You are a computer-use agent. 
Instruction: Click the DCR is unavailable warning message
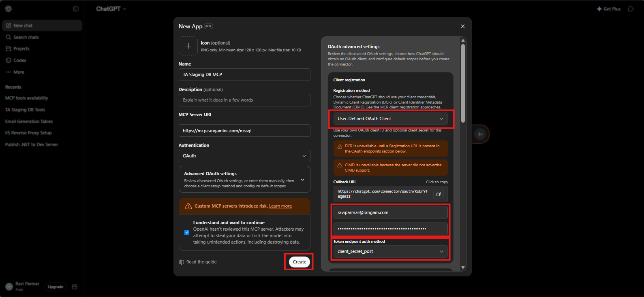click(x=390, y=148)
